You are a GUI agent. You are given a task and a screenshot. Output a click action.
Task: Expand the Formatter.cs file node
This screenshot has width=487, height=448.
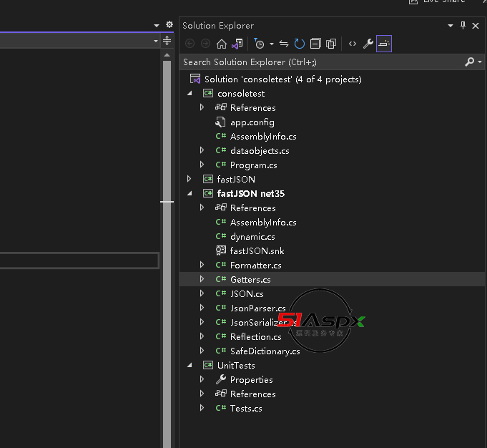click(x=202, y=265)
